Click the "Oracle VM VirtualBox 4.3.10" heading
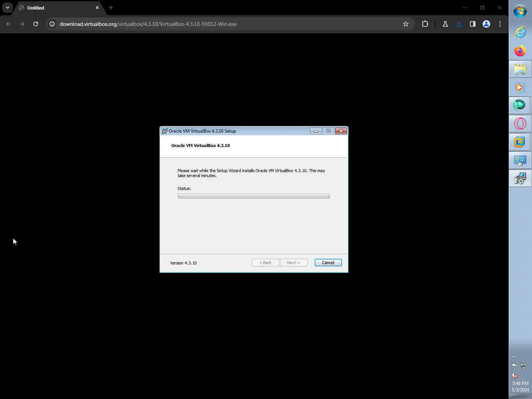Viewport: 532px width, 399px height. [x=200, y=146]
